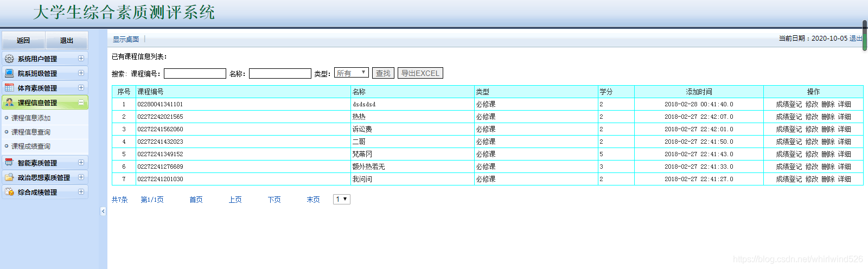Click the 查找 search button
Viewport: 868px width, 269px height.
pos(383,73)
